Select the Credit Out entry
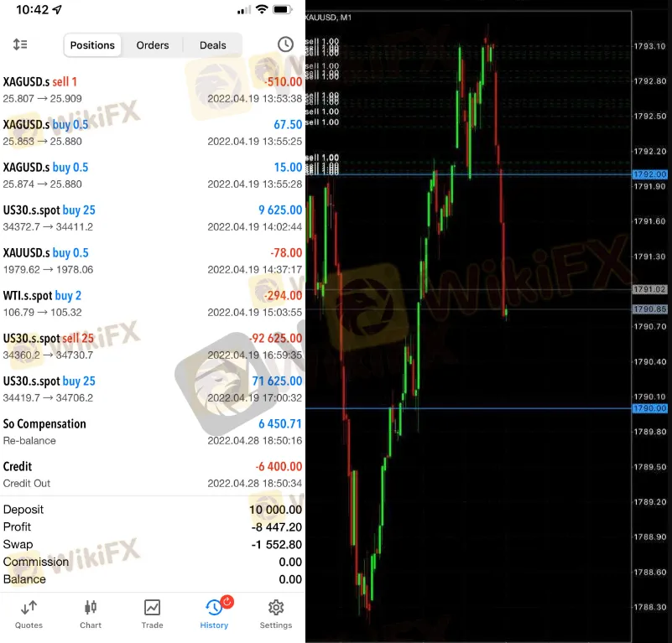This screenshot has width=672, height=643. [x=153, y=474]
